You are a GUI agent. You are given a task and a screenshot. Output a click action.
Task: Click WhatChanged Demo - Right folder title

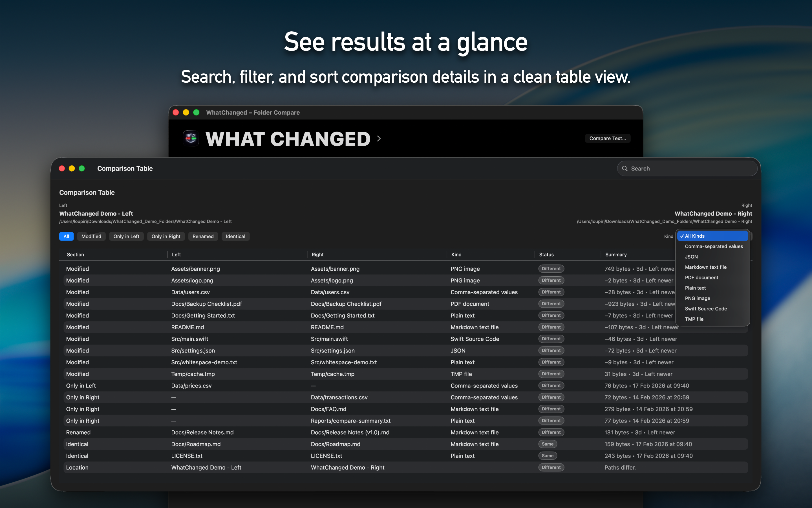click(713, 213)
